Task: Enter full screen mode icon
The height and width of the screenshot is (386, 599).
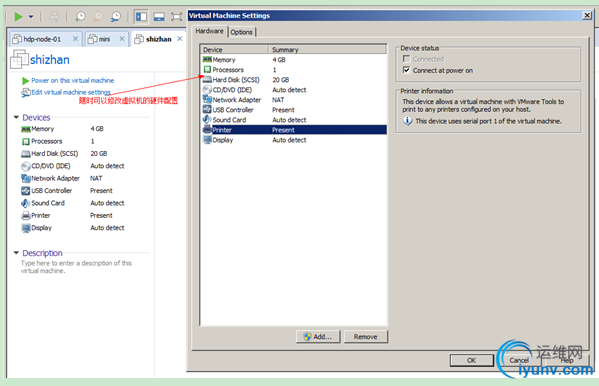Action: (x=176, y=16)
